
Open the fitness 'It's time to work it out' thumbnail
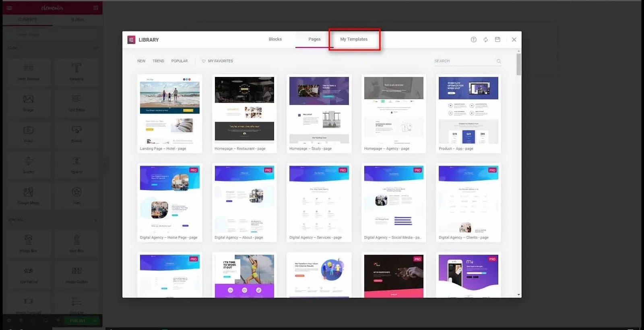pyautogui.click(x=244, y=276)
